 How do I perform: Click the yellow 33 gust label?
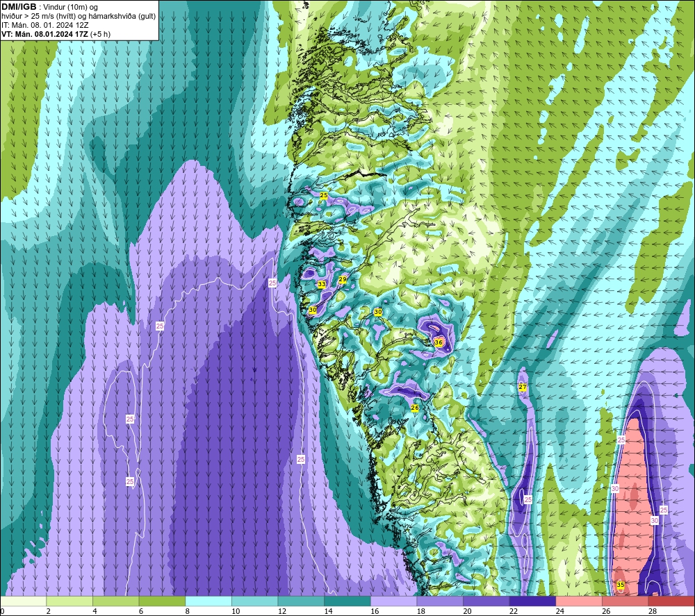[322, 284]
